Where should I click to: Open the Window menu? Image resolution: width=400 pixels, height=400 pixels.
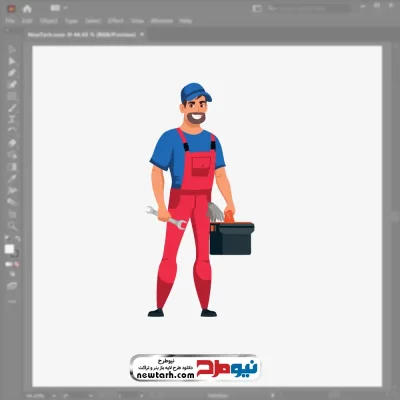click(162, 21)
